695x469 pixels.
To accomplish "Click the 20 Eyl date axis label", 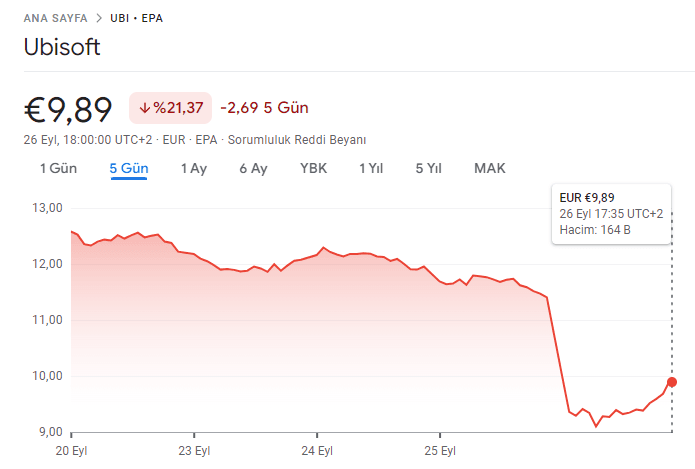I will (x=72, y=449).
